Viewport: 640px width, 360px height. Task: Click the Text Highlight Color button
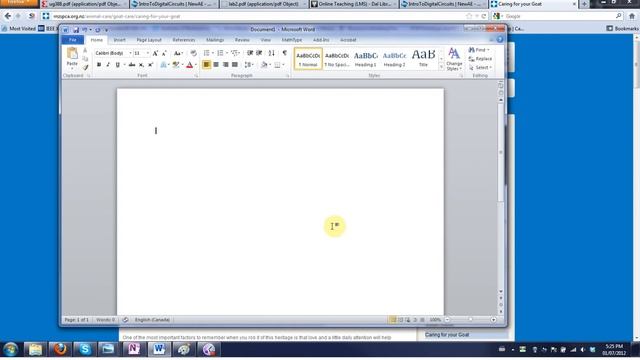(176, 65)
